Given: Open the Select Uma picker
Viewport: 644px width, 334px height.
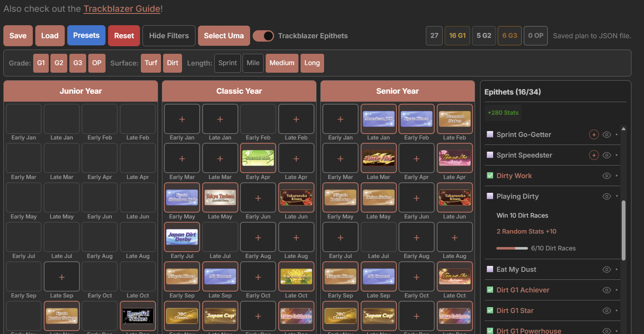Looking at the screenshot, I should click(224, 36).
